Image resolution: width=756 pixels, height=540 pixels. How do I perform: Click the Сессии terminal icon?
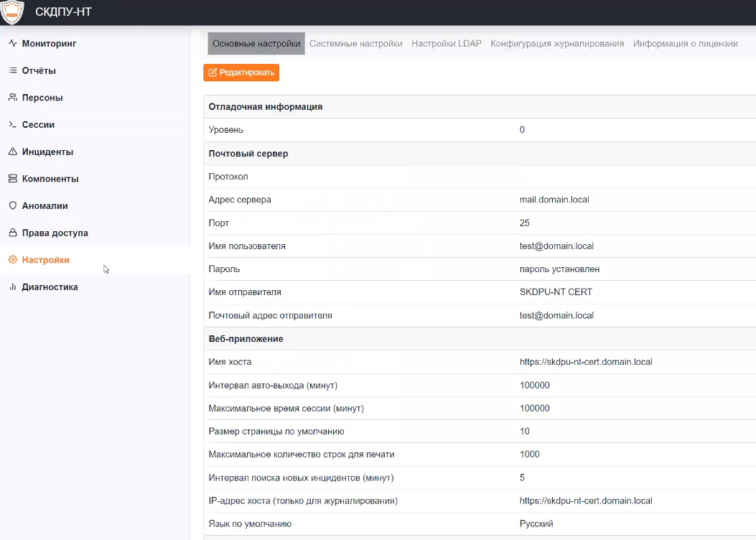click(12, 125)
